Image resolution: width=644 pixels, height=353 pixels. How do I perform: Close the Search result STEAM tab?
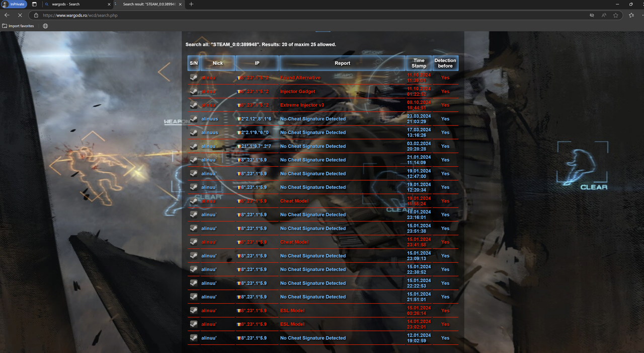181,4
